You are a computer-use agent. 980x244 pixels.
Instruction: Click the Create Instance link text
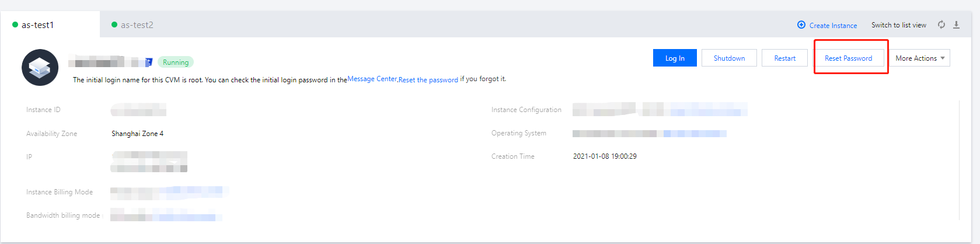833,26
